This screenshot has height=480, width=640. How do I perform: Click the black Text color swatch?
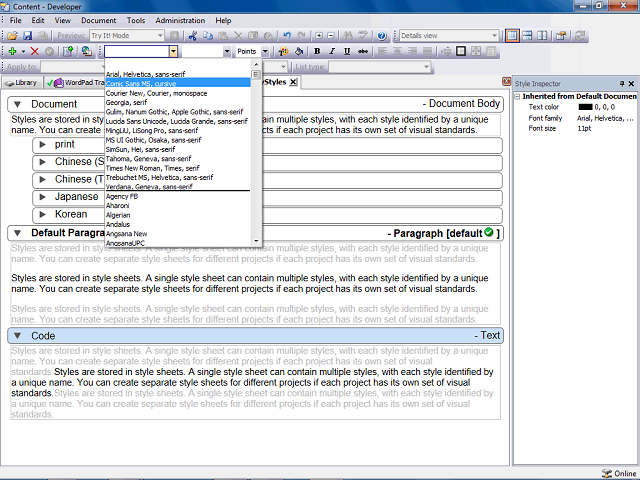click(585, 107)
